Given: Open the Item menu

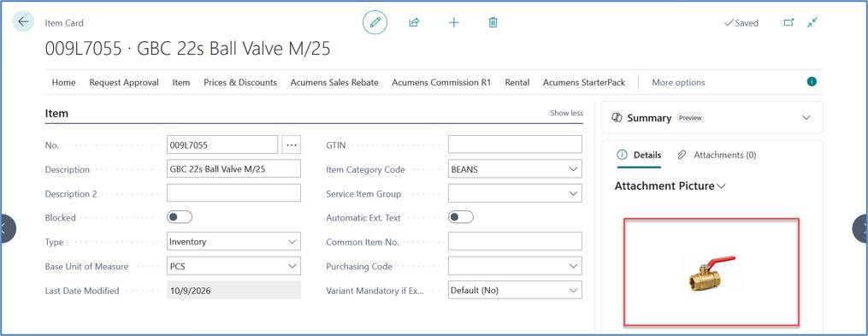Looking at the screenshot, I should 181,82.
